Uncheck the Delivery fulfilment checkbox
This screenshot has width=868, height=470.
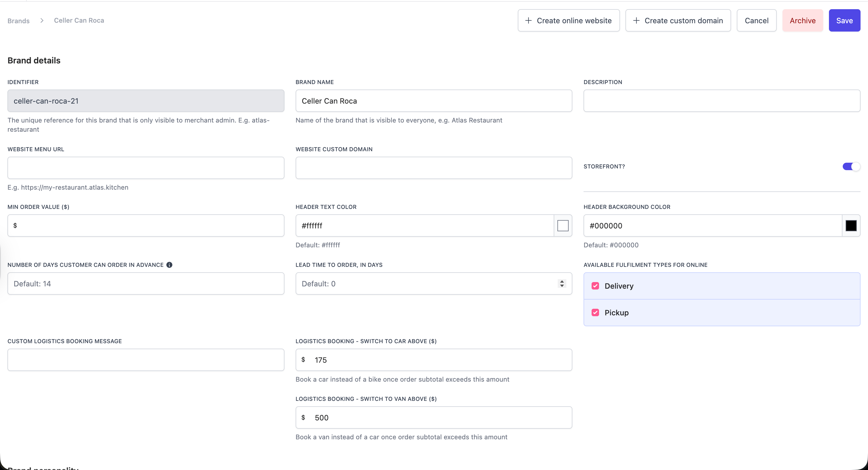click(595, 286)
